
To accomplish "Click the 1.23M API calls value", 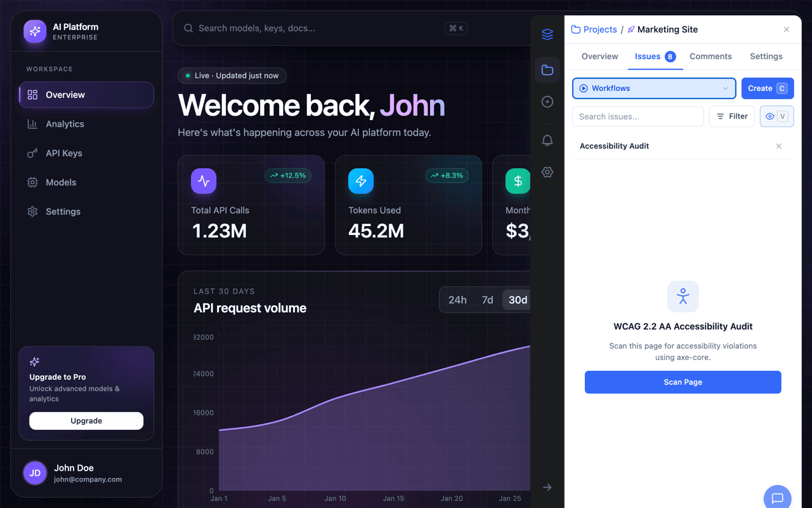I will click(219, 231).
